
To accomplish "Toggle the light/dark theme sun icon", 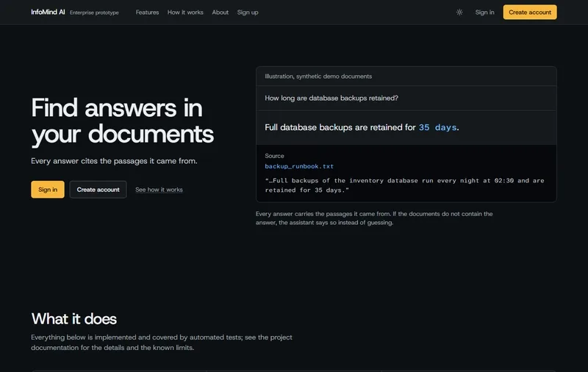I will [x=459, y=12].
